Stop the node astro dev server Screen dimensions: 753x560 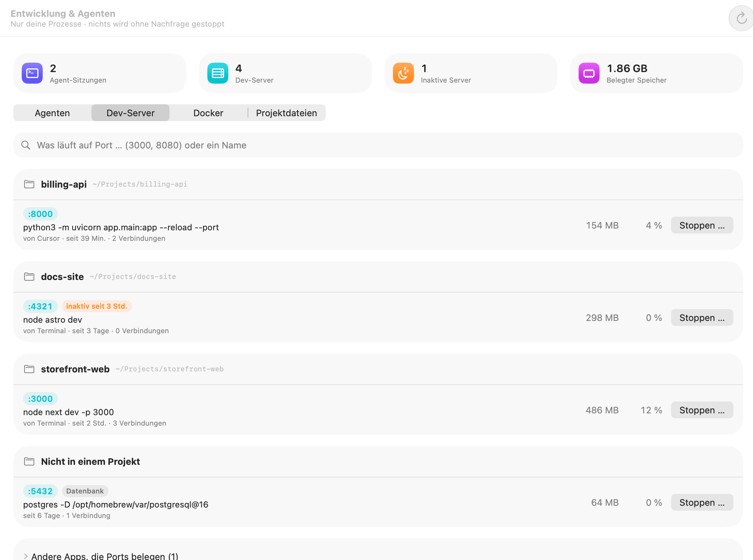(x=702, y=317)
